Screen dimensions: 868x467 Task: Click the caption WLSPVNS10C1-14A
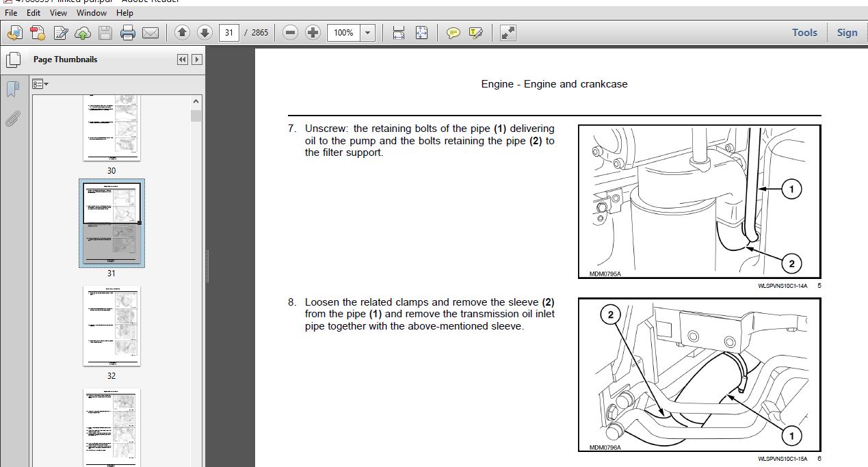(782, 286)
